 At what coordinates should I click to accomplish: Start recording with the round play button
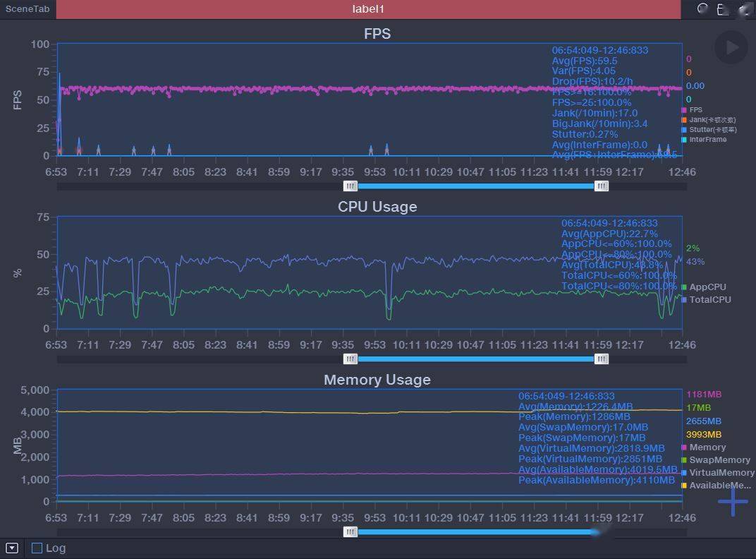click(731, 47)
